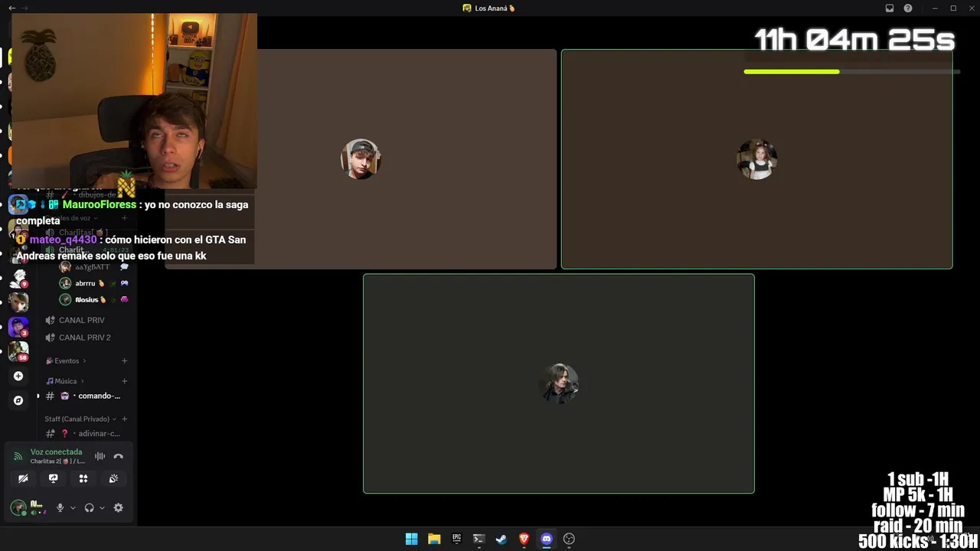Mute the microphone
The height and width of the screenshot is (551, 980).
pyautogui.click(x=60, y=507)
